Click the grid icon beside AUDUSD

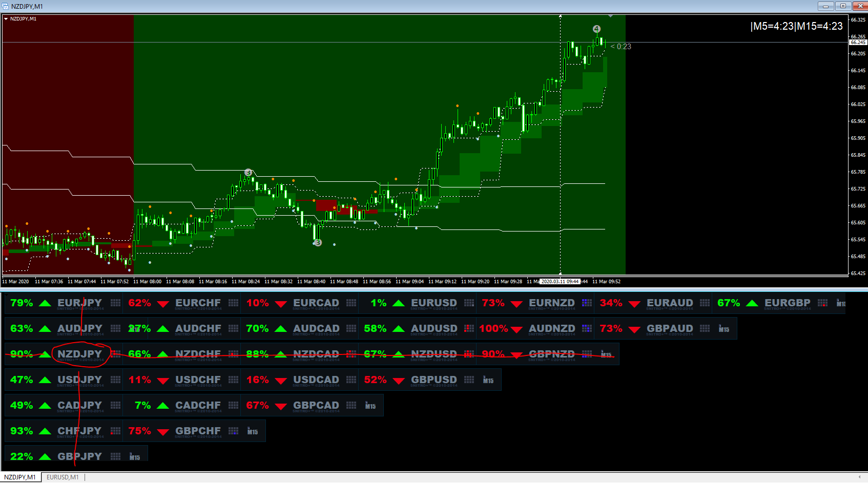[469, 328]
